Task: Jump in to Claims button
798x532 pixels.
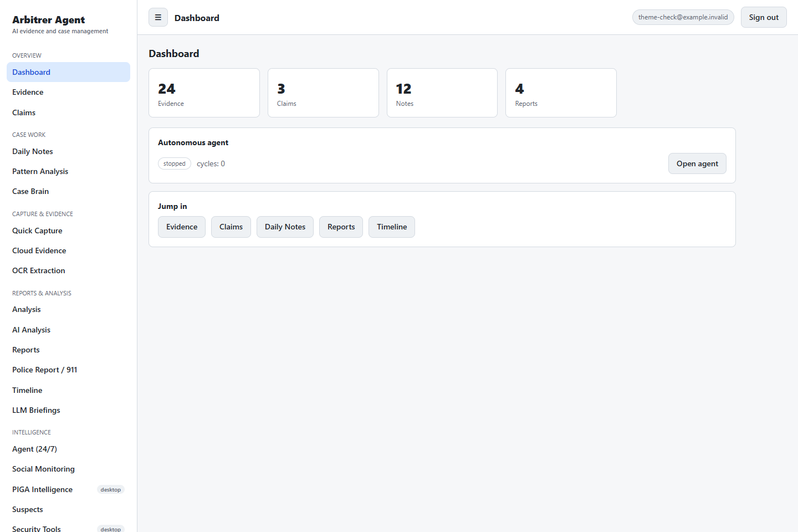Action: (231, 227)
